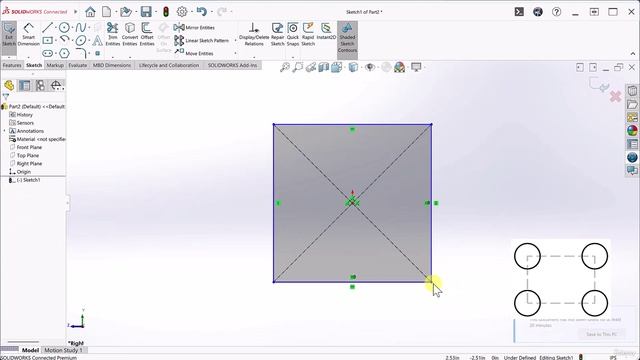
Task: Switch to the Evaluate tab
Action: pos(78,65)
